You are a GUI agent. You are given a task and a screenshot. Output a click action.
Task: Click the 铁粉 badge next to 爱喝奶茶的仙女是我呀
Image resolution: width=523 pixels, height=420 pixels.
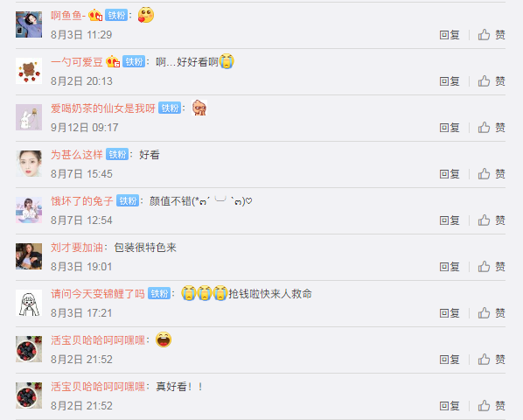[170, 108]
